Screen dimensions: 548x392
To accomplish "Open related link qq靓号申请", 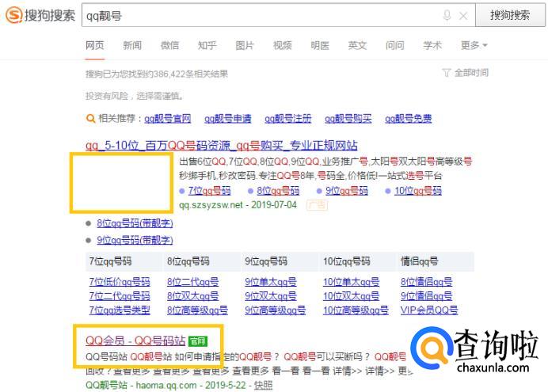I will (x=228, y=119).
